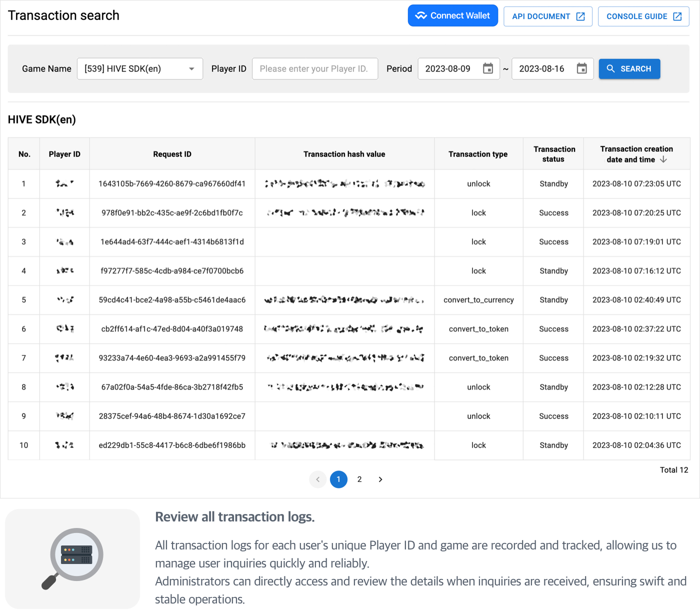Select request ID 28375cef-94a6-48b4-8674-1d30a1692ce7

pyautogui.click(x=172, y=415)
